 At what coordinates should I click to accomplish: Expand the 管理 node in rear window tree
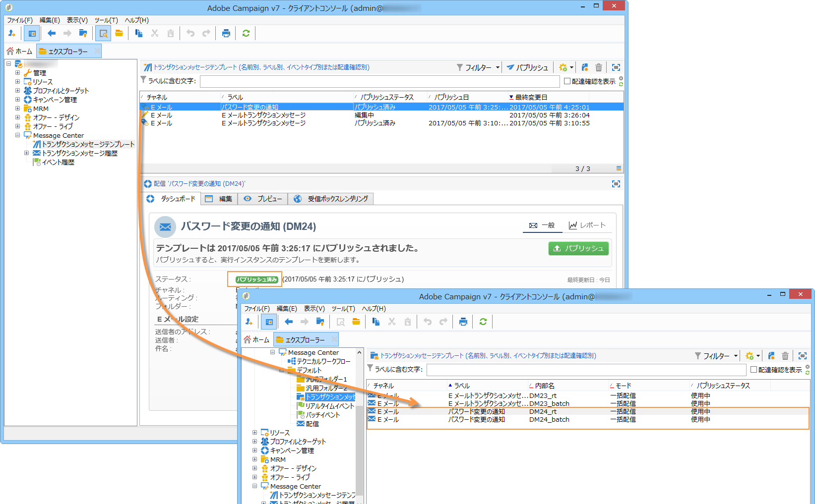[x=17, y=73]
